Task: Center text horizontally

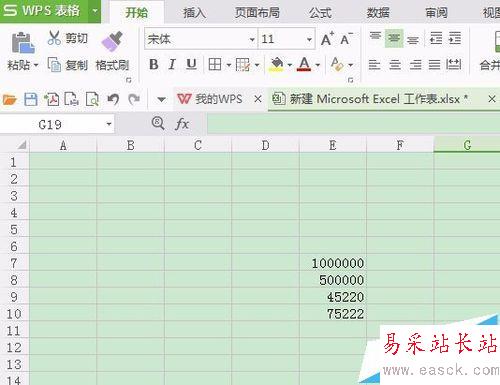Action: coord(395,64)
